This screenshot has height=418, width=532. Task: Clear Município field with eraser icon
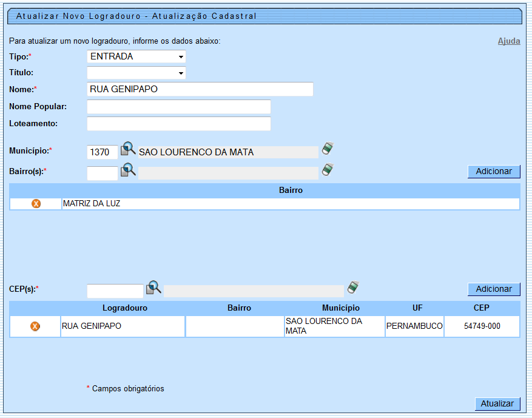(328, 149)
